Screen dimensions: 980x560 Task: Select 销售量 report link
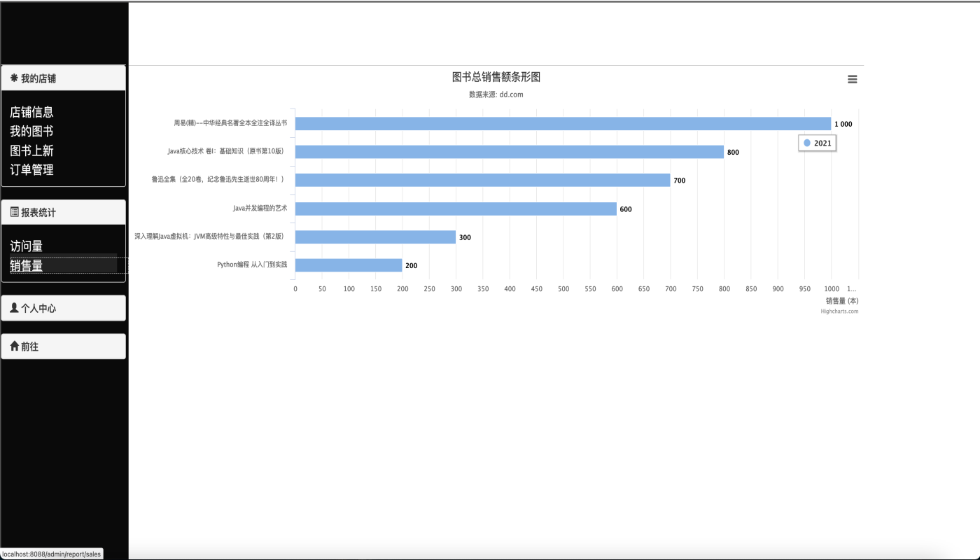point(27,266)
